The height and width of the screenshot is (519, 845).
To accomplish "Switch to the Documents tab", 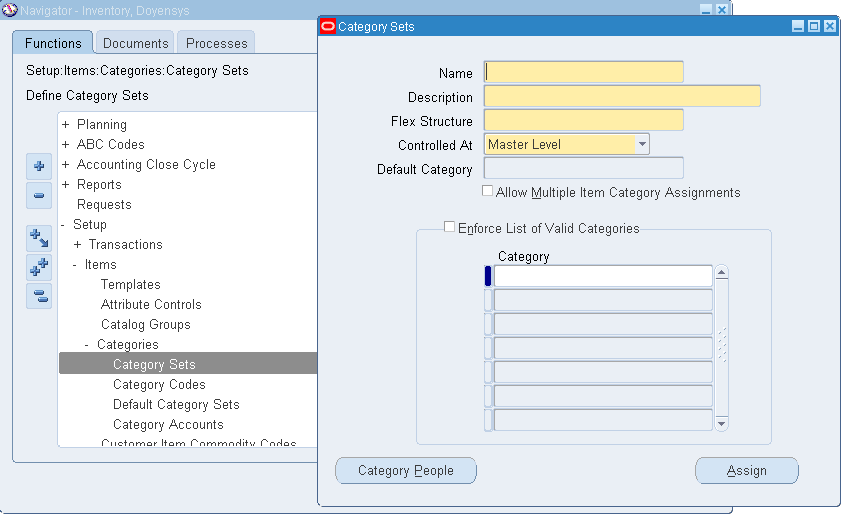I will tap(136, 43).
